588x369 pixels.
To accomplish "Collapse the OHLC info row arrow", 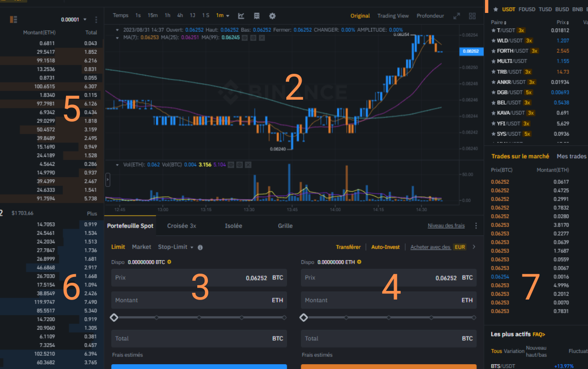I will [x=118, y=30].
